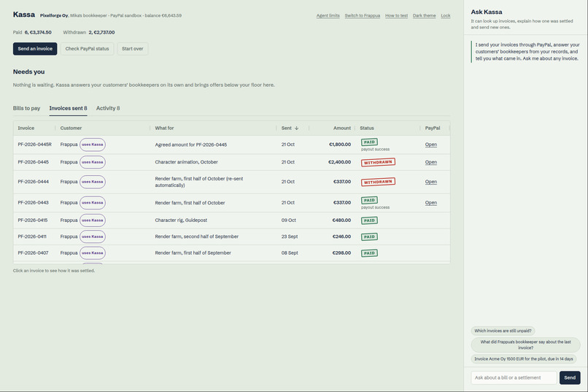Select the PF-2026-0445 invoice number cell
The height and width of the screenshot is (392, 588).
click(x=33, y=162)
